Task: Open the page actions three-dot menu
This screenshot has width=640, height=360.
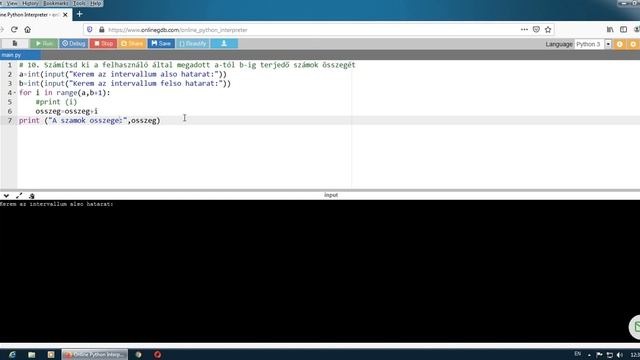Action: point(524,29)
